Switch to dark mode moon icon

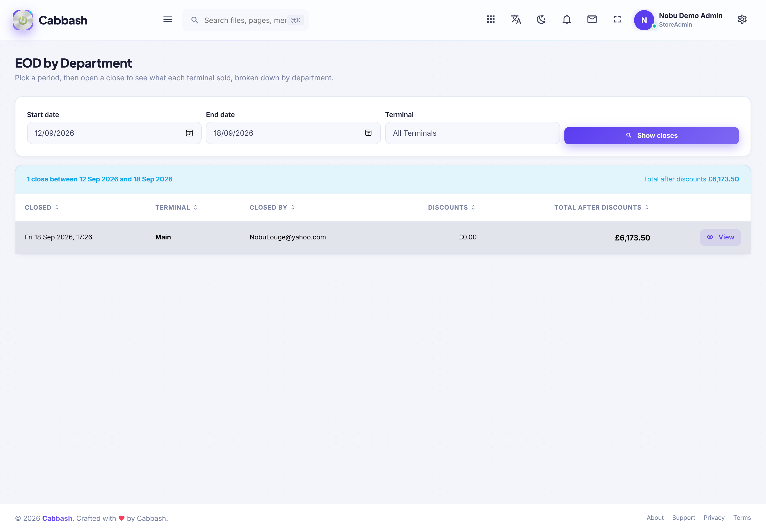tap(541, 19)
